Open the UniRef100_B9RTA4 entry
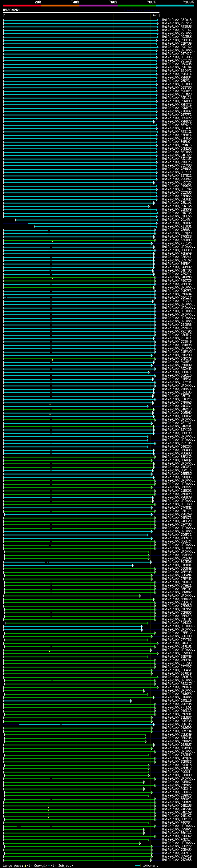The height and width of the screenshot is (868, 197). [x=177, y=67]
